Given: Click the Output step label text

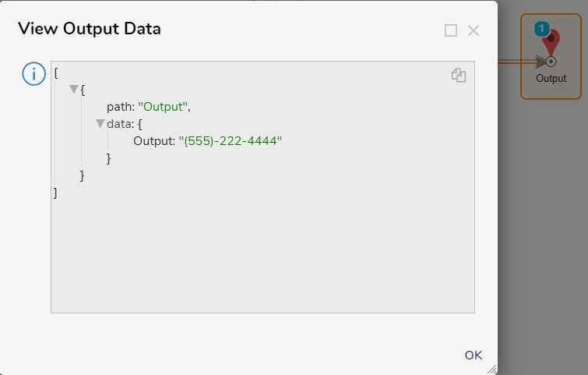Looking at the screenshot, I should tap(551, 79).
